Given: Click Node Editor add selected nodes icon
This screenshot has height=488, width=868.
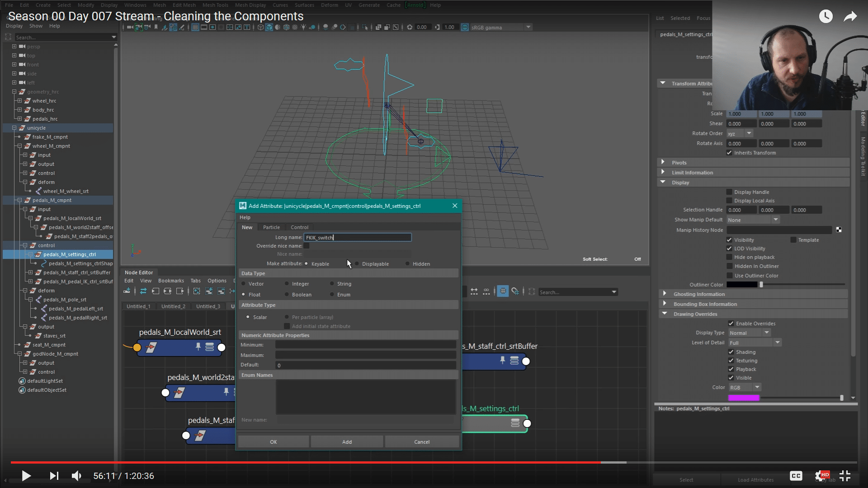Looking at the screenshot, I should 209,291.
